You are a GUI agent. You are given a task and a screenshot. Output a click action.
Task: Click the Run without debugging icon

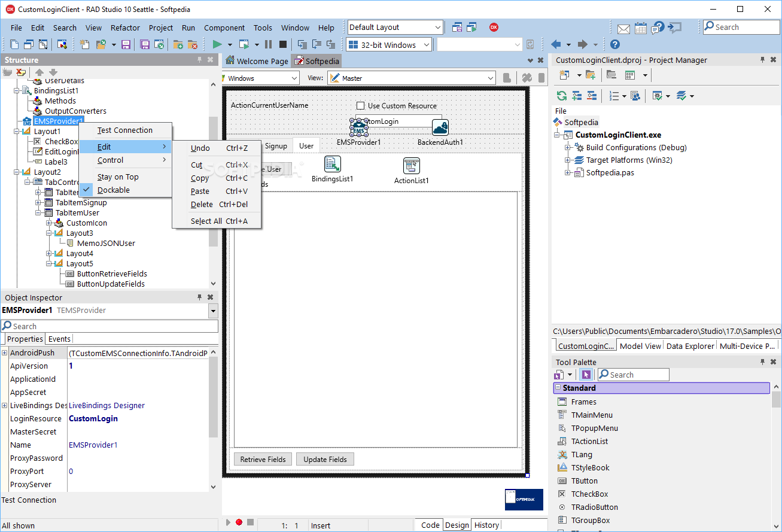point(244,44)
